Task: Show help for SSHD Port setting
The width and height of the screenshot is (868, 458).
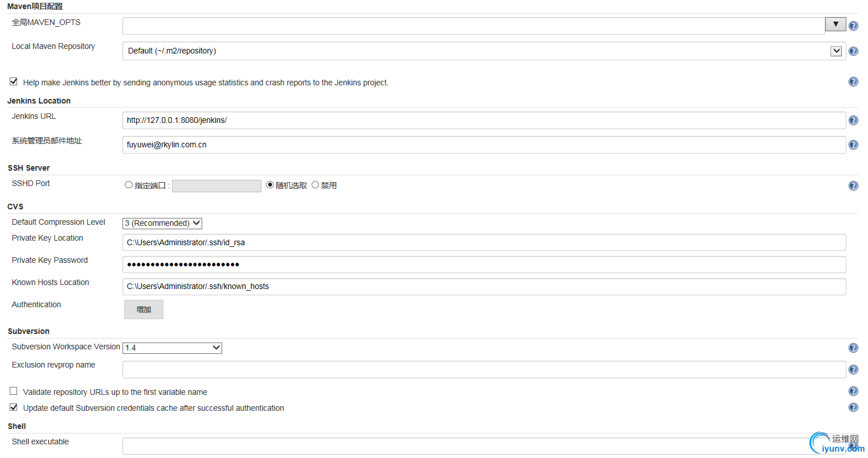Action: [x=853, y=185]
